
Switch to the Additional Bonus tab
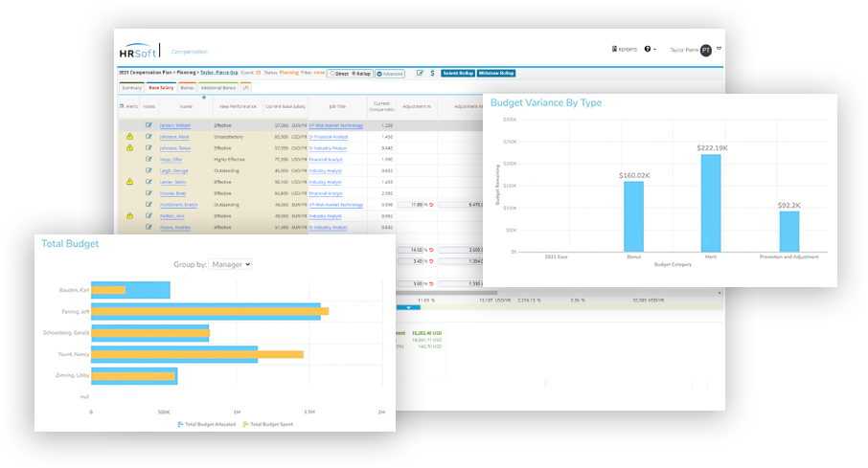217,87
